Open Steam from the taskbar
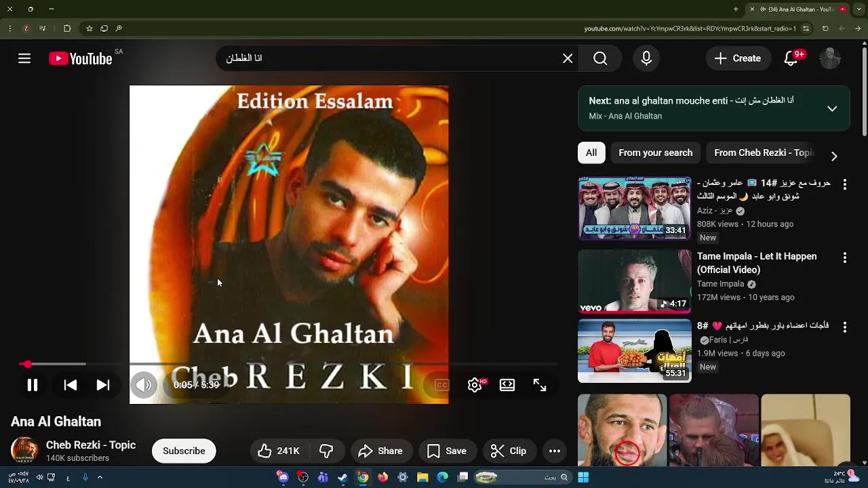This screenshot has height=488, width=868. [343, 477]
